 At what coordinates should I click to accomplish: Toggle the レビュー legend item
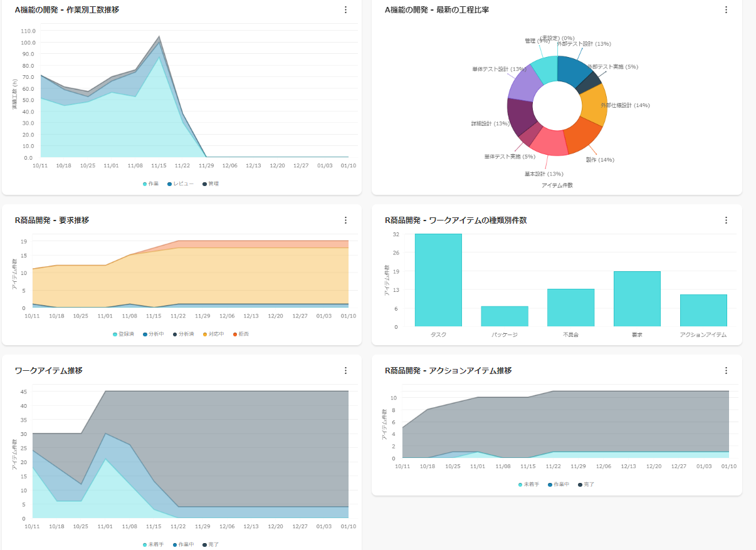click(x=180, y=184)
